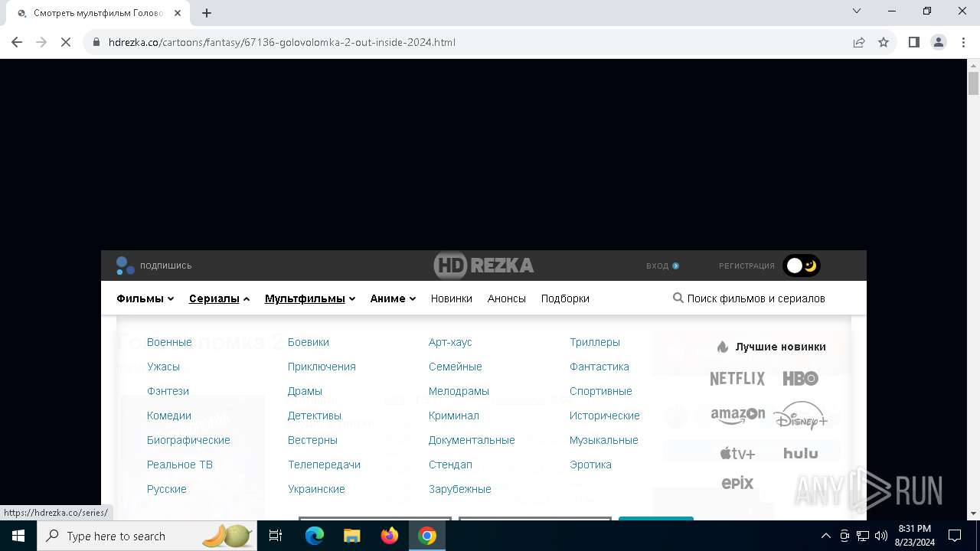The height and width of the screenshot is (551, 980).
Task: Open the Netflix collection logo
Action: [x=737, y=379]
